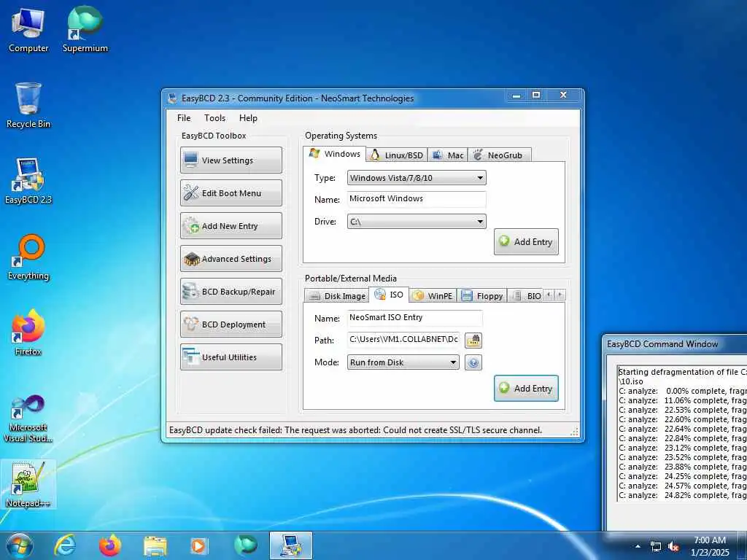Launch Supermium from the desktop
Viewport: 747px width, 560px height.
pos(85,30)
